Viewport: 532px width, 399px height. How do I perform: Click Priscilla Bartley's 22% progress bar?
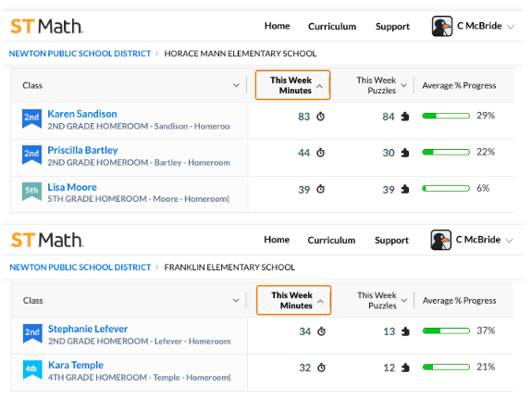(446, 152)
